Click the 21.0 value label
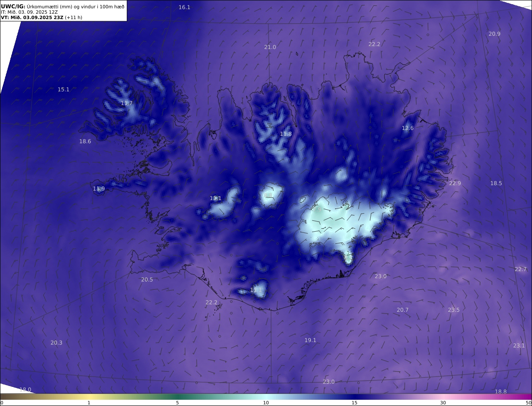Image resolution: width=532 pixels, height=406 pixels. pos(270,47)
